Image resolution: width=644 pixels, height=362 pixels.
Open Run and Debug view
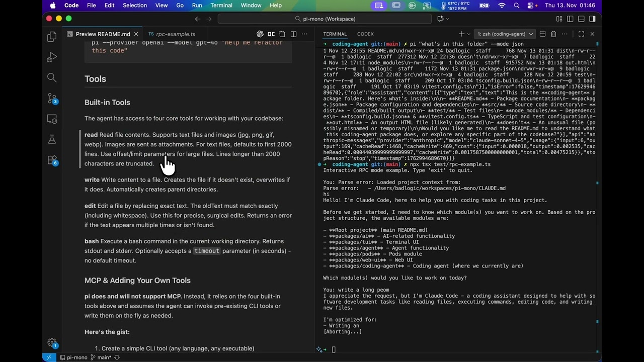pos(52,57)
